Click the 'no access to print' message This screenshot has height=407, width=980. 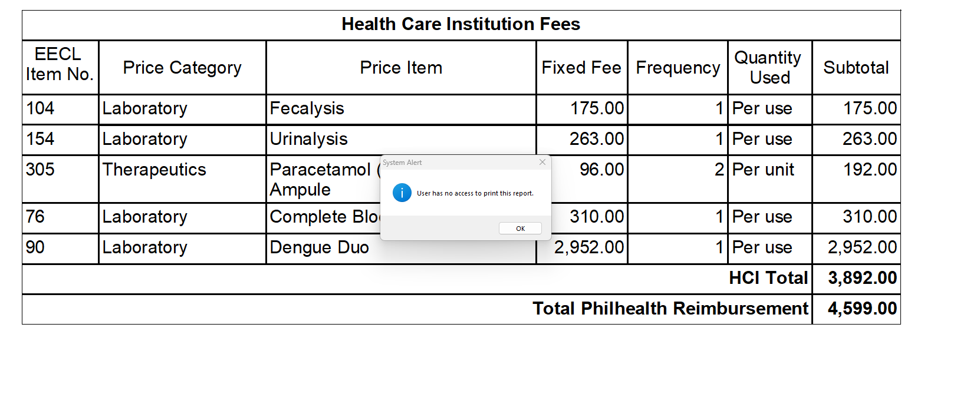click(475, 193)
